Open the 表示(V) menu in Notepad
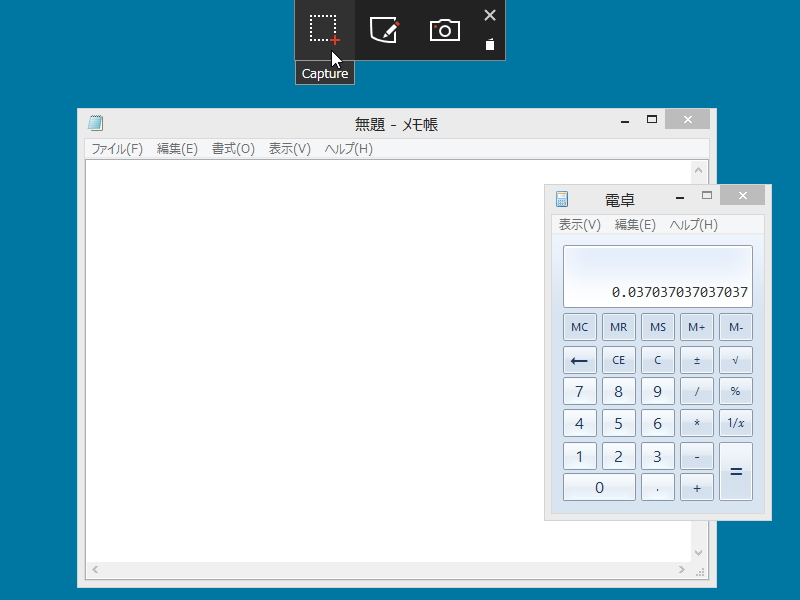The height and width of the screenshot is (600, 800). (290, 149)
